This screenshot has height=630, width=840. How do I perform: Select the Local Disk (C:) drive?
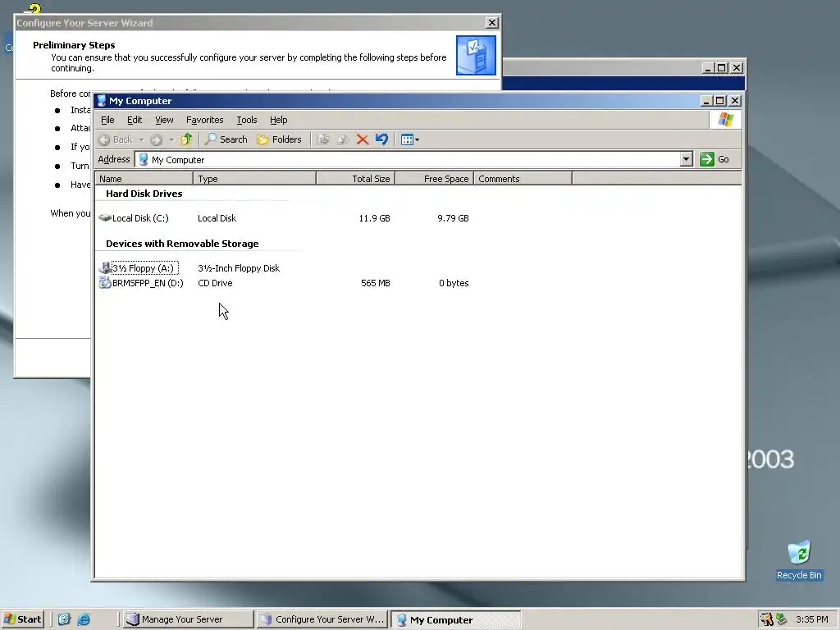point(134,218)
